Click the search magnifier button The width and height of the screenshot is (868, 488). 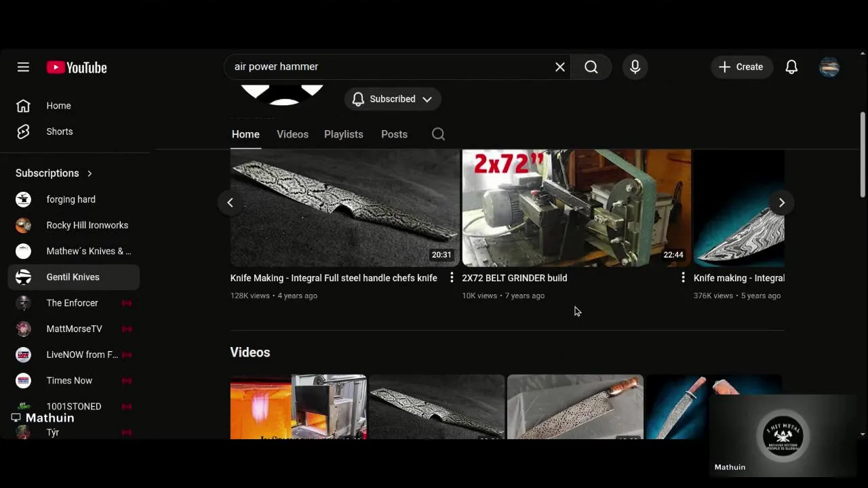pyautogui.click(x=591, y=66)
